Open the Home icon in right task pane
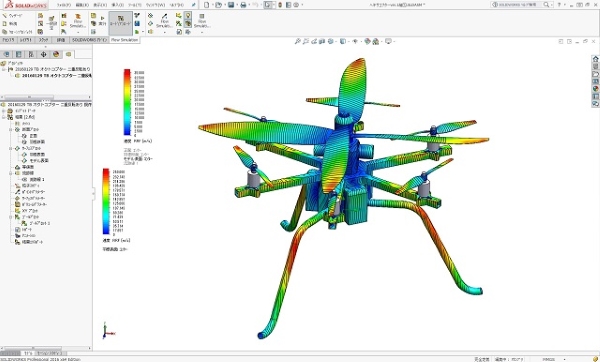This screenshot has width=600, height=362. (595, 59)
